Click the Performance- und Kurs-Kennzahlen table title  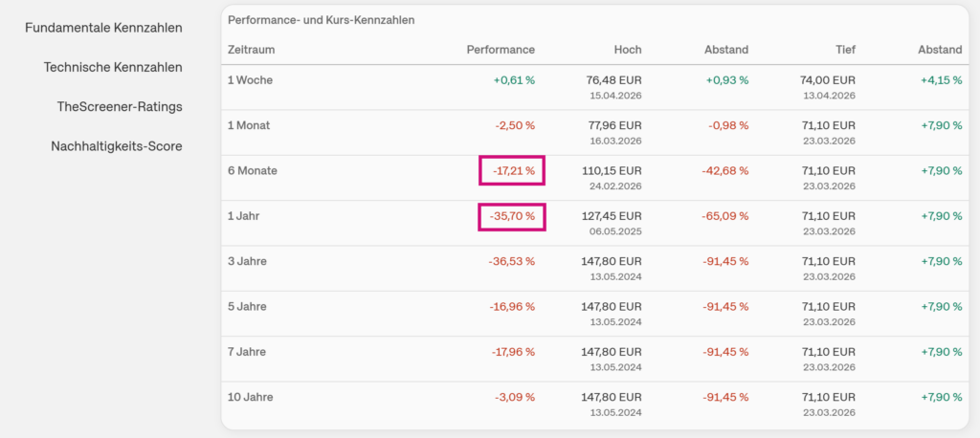[x=322, y=20]
